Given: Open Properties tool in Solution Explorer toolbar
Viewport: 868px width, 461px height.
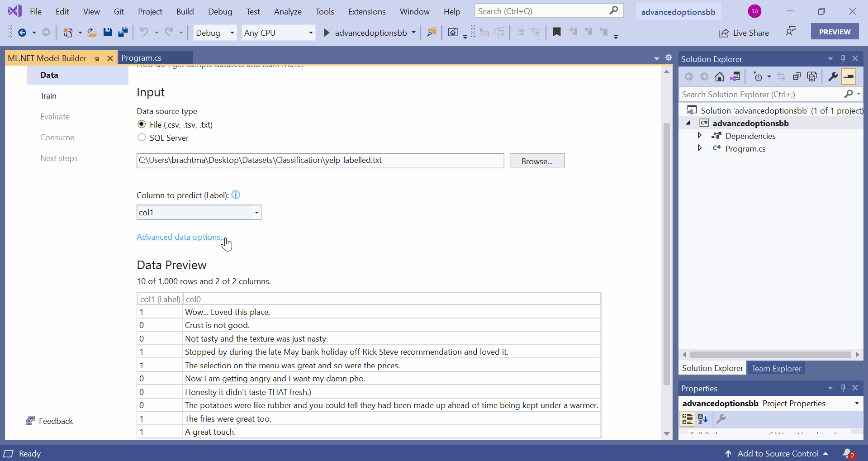Looking at the screenshot, I should [833, 76].
